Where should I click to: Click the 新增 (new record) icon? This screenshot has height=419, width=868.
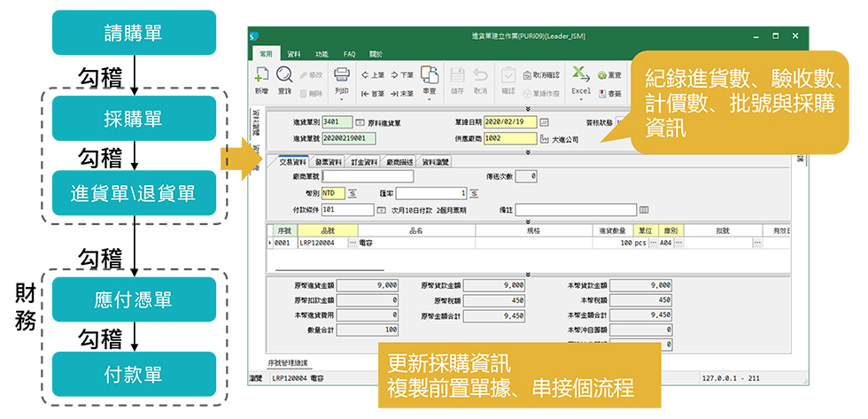pyautogui.click(x=261, y=76)
